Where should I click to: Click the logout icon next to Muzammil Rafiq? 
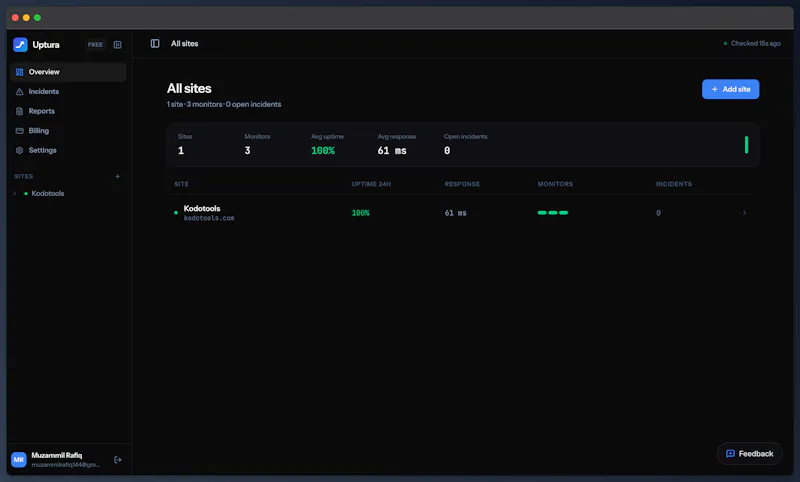tap(118, 460)
